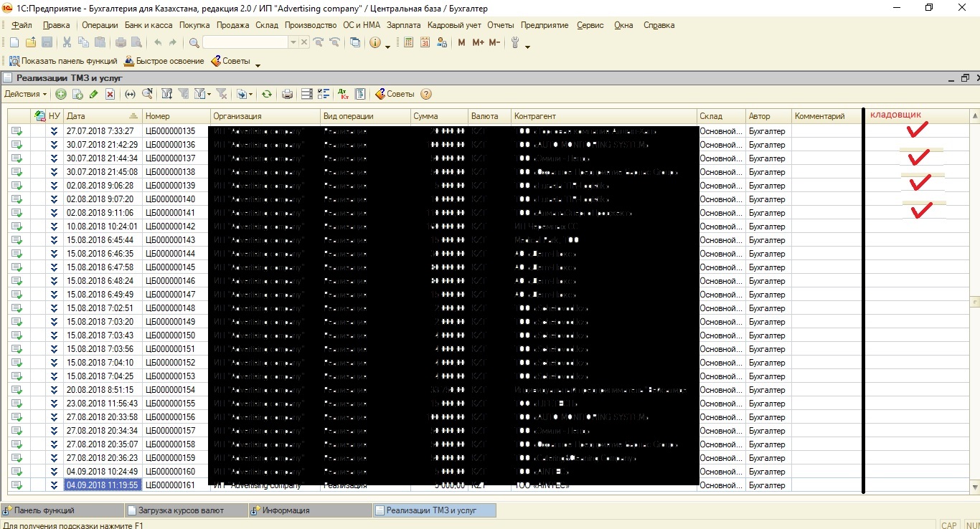Expand the go-to related documents dropdown arrow
Screen dimensions: 980x529
(x=252, y=94)
